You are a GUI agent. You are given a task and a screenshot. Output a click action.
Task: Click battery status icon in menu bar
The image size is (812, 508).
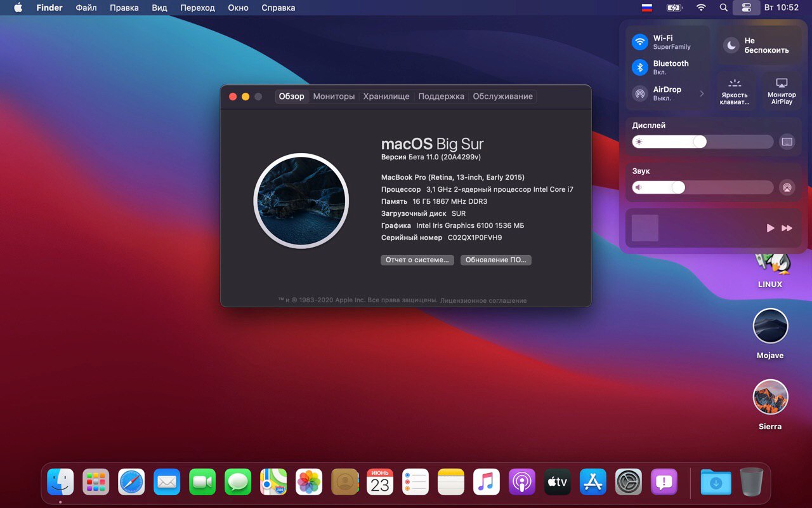[674, 8]
